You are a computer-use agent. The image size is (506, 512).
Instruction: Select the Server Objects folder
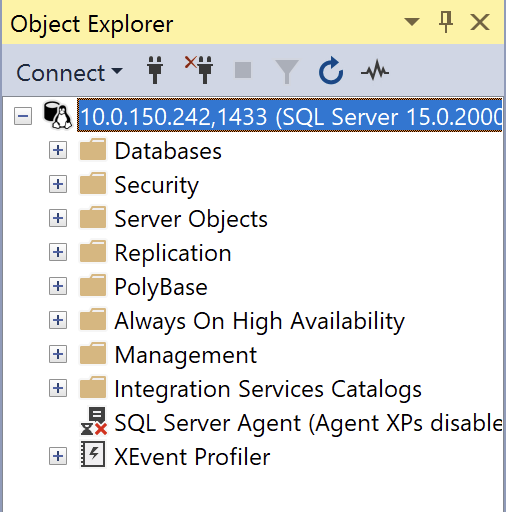[191, 219]
